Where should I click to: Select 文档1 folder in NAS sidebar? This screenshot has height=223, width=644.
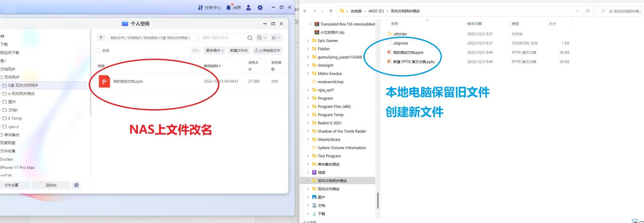pyautogui.click(x=13, y=110)
